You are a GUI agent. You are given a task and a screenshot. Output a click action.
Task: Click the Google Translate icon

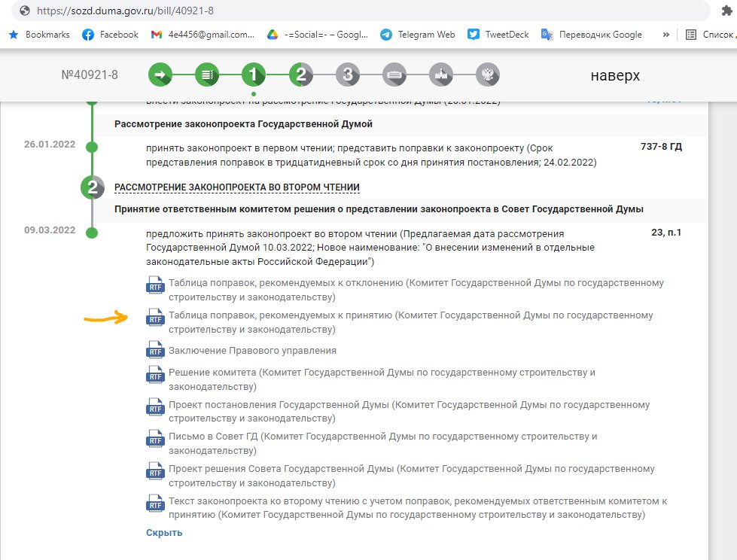(547, 35)
